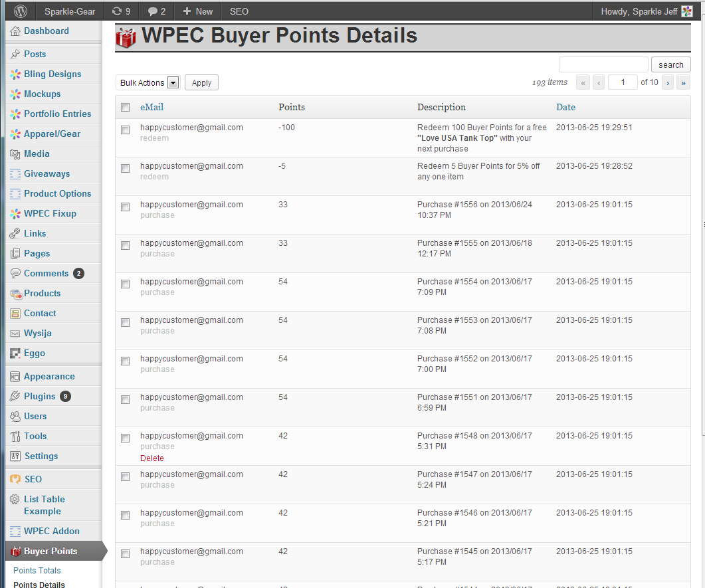Image resolution: width=705 pixels, height=588 pixels.
Task: Click the Sparkle Jeff avatar thumbnail
Action: click(687, 11)
